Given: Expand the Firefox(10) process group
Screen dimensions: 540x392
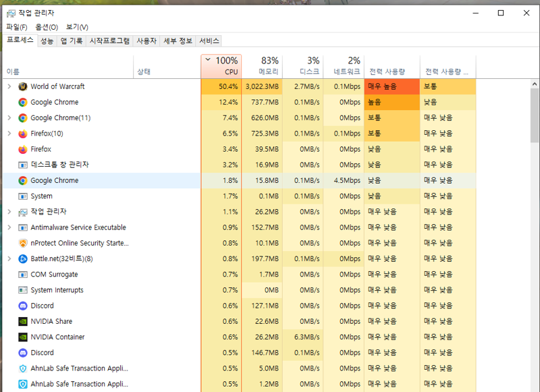Looking at the screenshot, I should (x=9, y=134).
